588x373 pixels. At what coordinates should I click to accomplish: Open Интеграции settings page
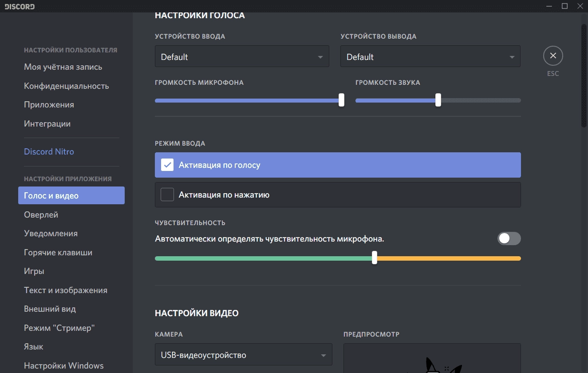[47, 123]
